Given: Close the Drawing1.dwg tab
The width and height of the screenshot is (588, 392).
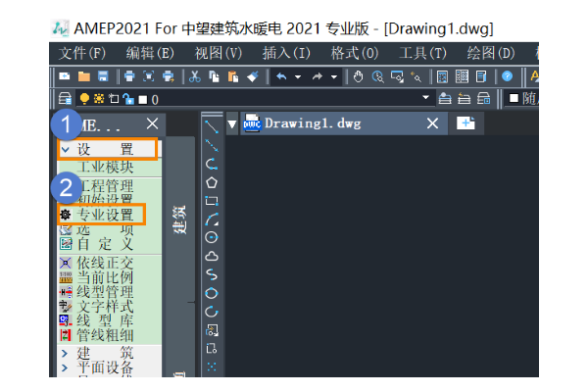Looking at the screenshot, I should click(432, 123).
